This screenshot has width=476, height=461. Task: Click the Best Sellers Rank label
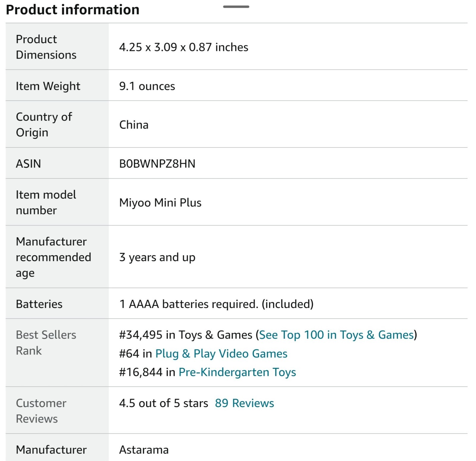coord(46,342)
